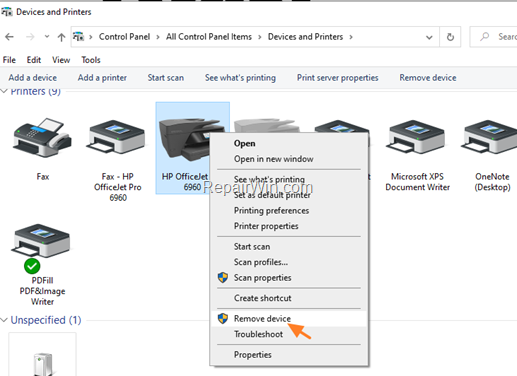This screenshot has height=376, width=517.
Task: Expand chevron before Control Panel breadcrumb
Action: click(90, 37)
